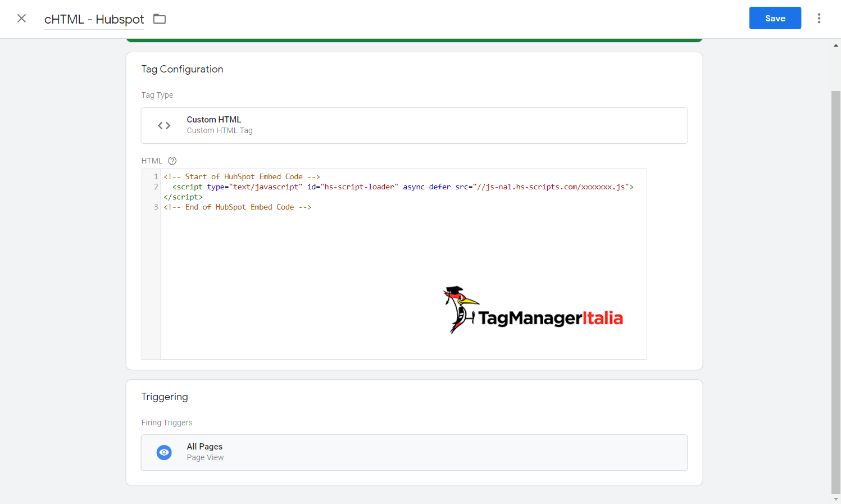This screenshot has height=504, width=841.
Task: Click the closing </script> text in editor
Action: (183, 197)
